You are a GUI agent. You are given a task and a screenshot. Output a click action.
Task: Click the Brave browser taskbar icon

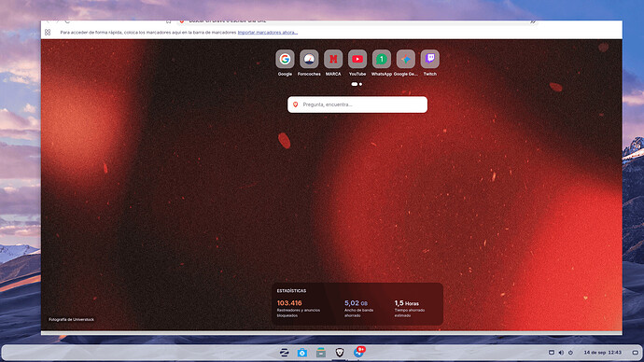pyautogui.click(x=340, y=352)
